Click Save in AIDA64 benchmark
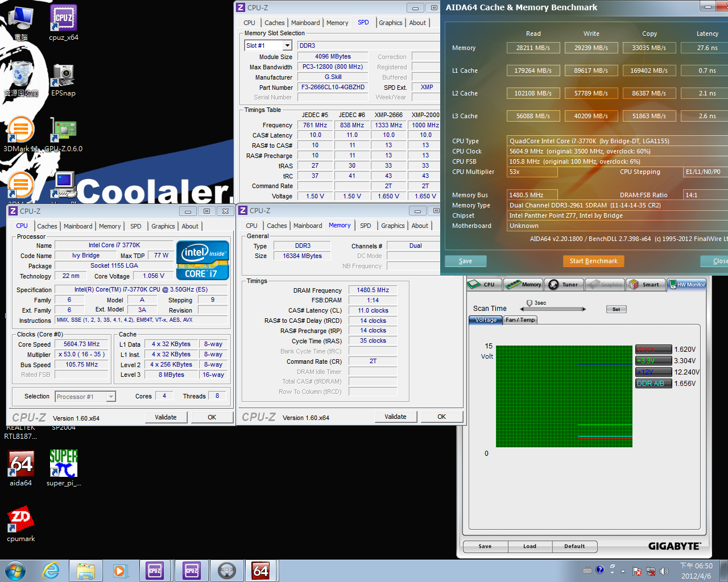The height and width of the screenshot is (582, 728). click(465, 261)
